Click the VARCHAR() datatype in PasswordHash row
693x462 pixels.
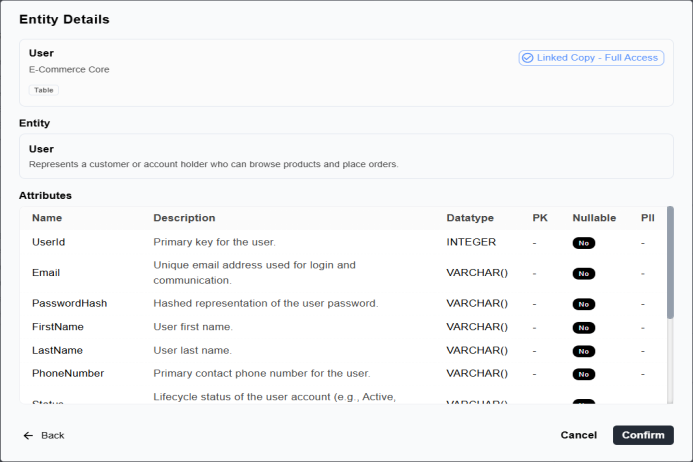pos(477,303)
